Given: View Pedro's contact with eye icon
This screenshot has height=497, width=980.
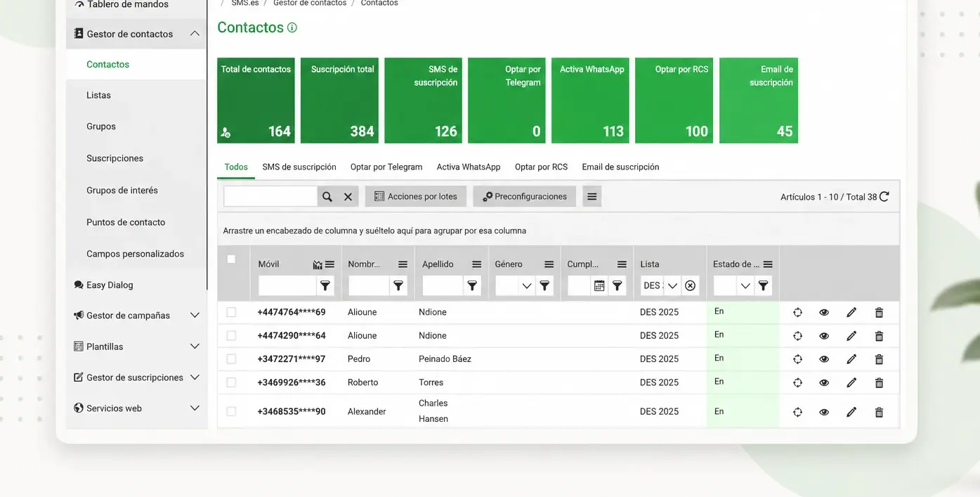Looking at the screenshot, I should coord(824,359).
